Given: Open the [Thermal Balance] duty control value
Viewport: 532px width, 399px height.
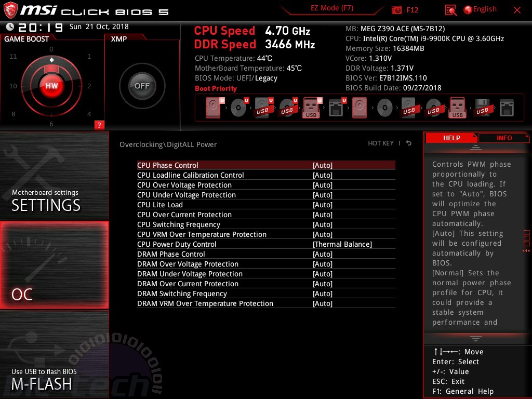Looking at the screenshot, I should [342, 244].
